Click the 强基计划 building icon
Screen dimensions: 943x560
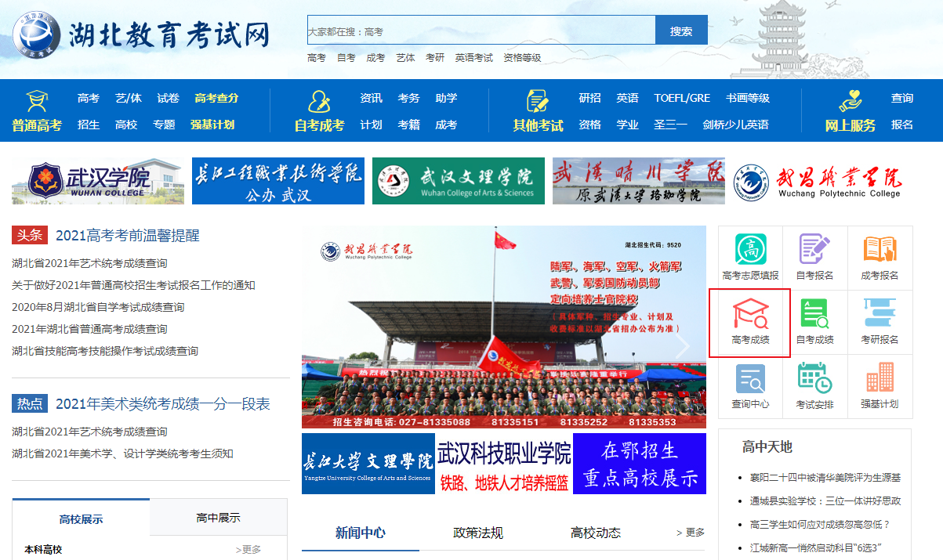pyautogui.click(x=880, y=385)
